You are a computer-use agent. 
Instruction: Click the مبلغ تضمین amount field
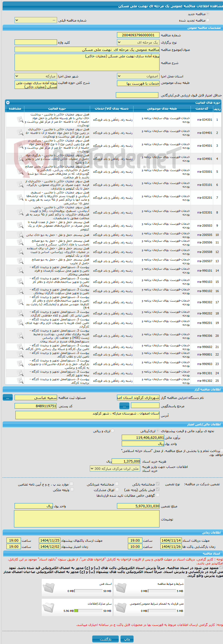click(x=138, y=506)
